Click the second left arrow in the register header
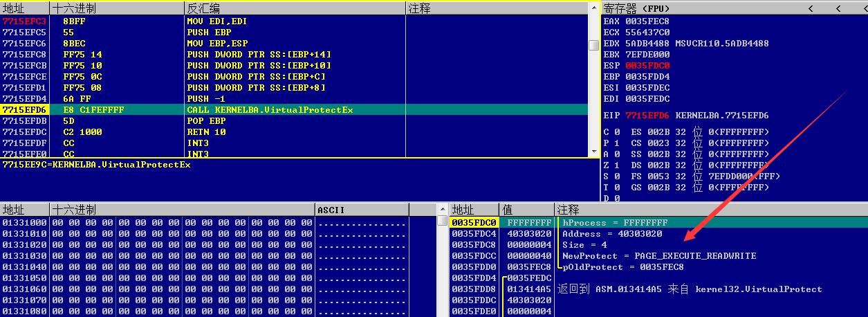This screenshot has height=317, width=868. coord(838,8)
